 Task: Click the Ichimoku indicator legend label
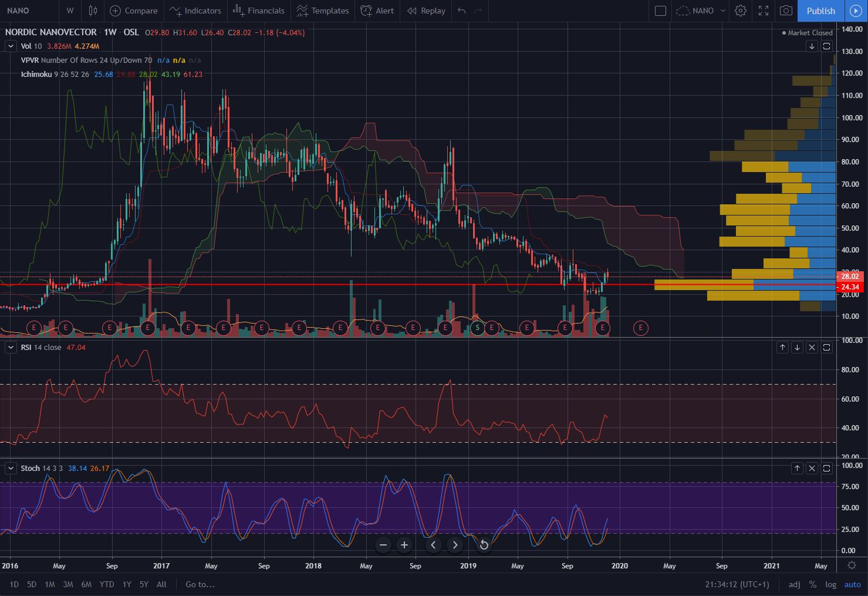pyautogui.click(x=36, y=75)
